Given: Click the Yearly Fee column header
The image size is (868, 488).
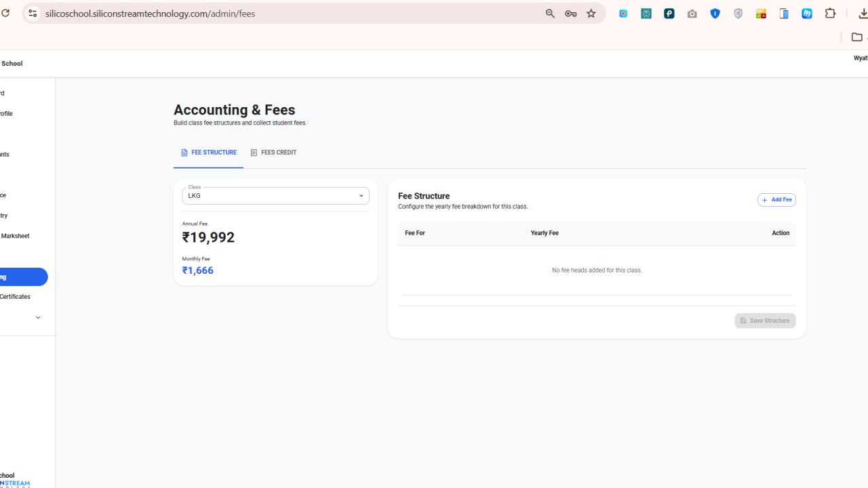Looking at the screenshot, I should pos(545,233).
